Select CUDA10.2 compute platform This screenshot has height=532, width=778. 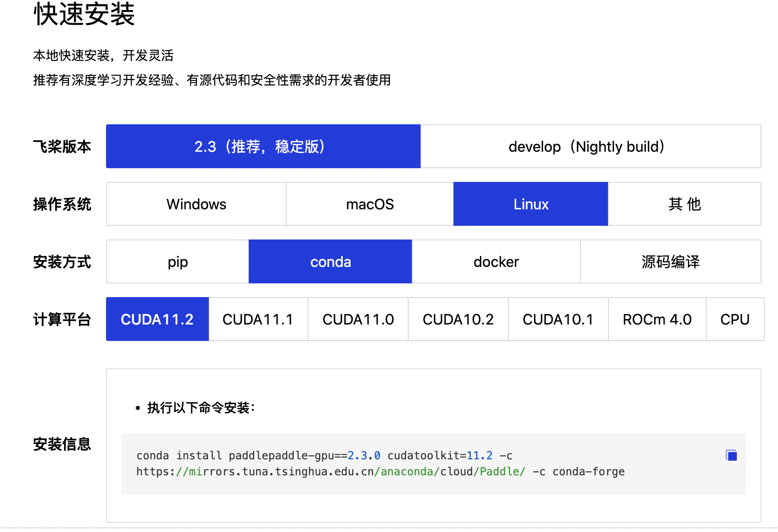click(x=458, y=319)
